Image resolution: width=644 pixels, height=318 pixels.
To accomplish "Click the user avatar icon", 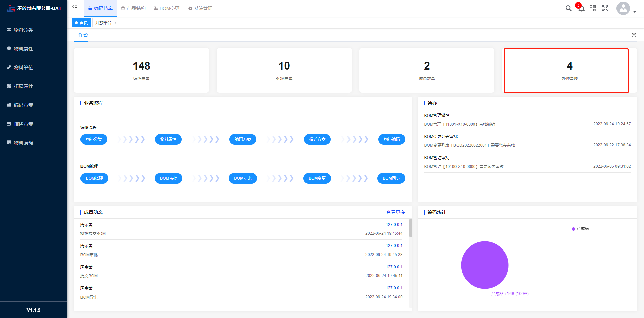I will (x=623, y=8).
